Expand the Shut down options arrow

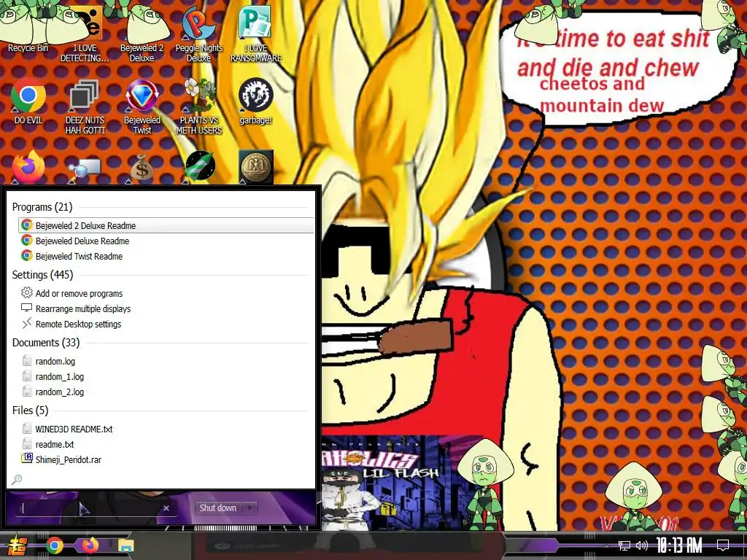point(249,507)
